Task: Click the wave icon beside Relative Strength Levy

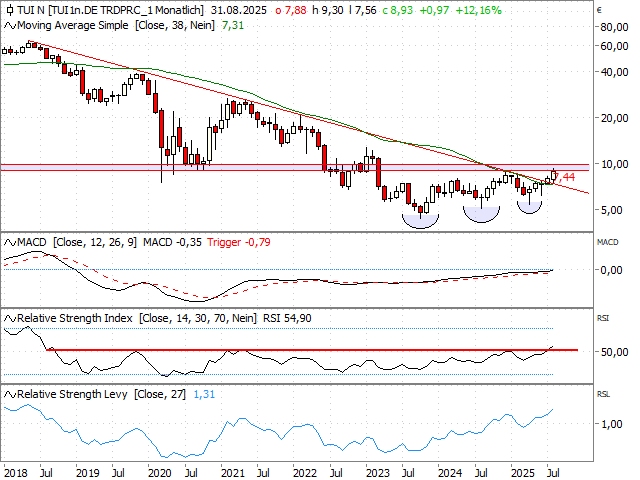Action: [x=10, y=395]
